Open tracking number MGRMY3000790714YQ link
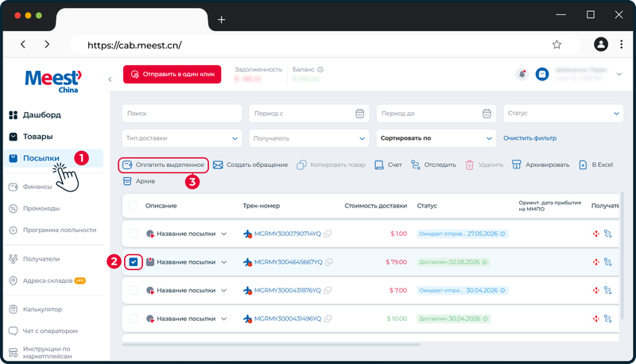 point(287,234)
